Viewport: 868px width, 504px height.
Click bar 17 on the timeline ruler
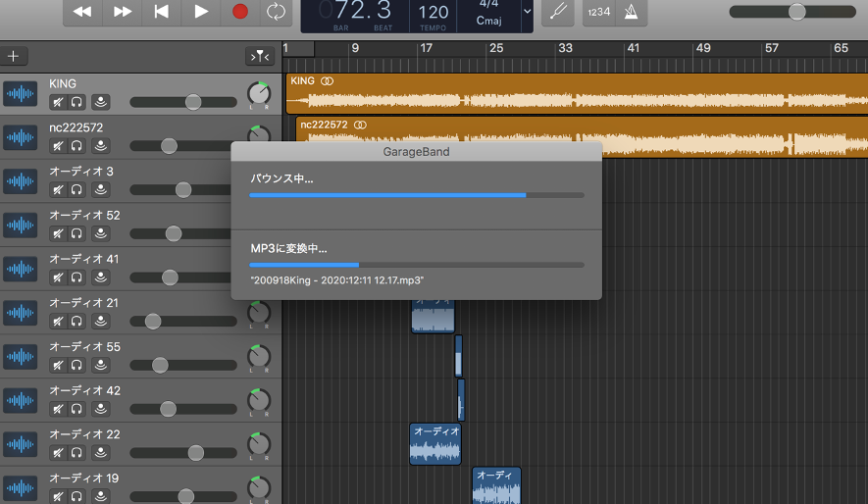point(426,48)
